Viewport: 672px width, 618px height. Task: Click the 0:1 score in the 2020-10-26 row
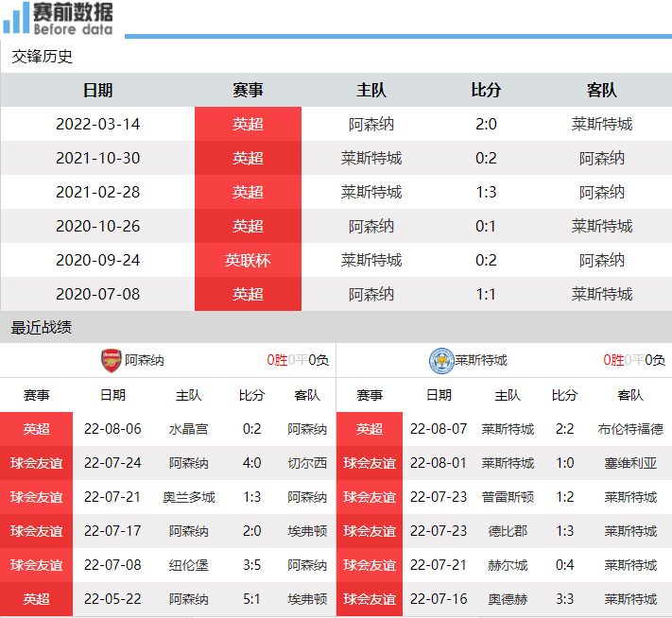[486, 226]
